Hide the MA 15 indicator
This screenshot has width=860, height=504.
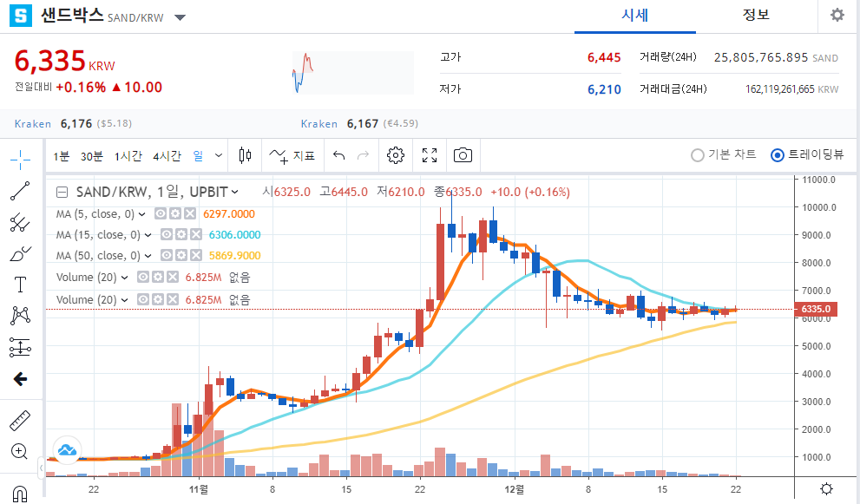[167, 235]
